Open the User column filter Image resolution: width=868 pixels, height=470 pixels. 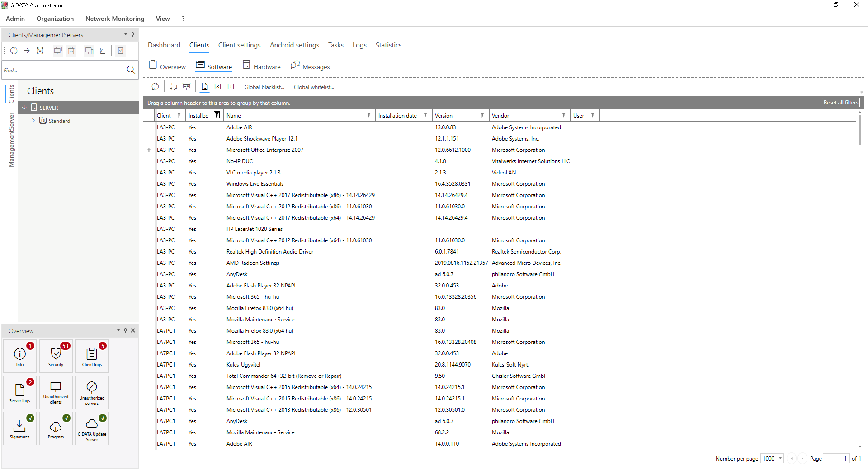click(x=593, y=115)
